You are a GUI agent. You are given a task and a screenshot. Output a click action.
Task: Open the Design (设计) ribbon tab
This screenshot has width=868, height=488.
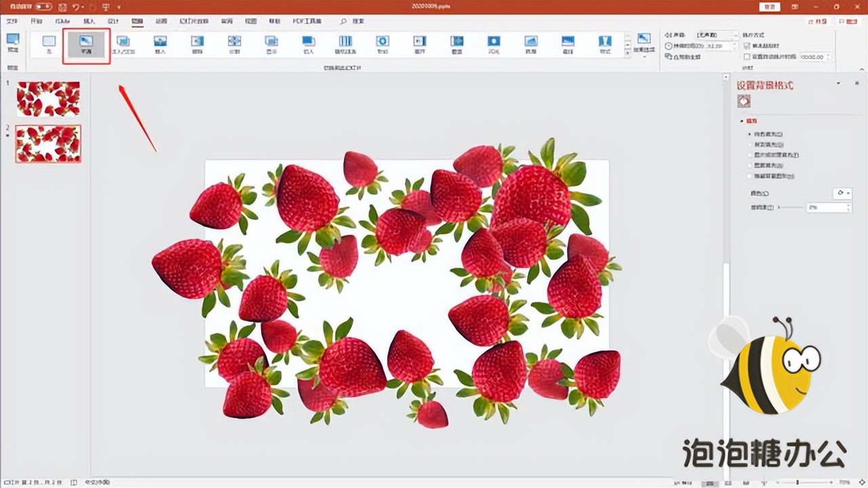point(113,21)
